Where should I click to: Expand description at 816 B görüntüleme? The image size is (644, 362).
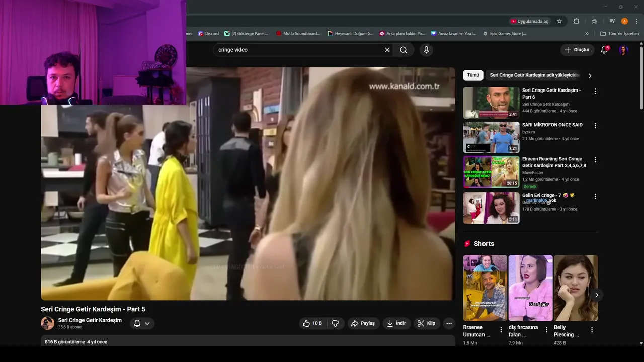[248, 341]
